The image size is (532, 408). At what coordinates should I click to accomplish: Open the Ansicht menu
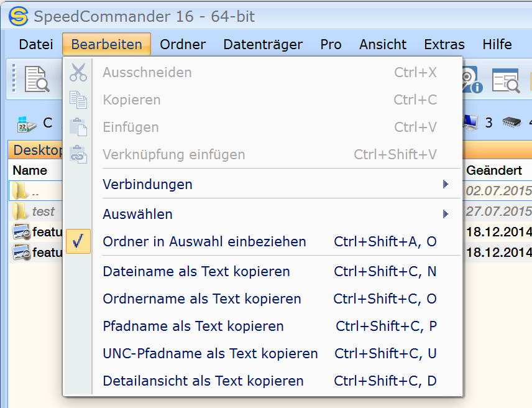point(383,44)
